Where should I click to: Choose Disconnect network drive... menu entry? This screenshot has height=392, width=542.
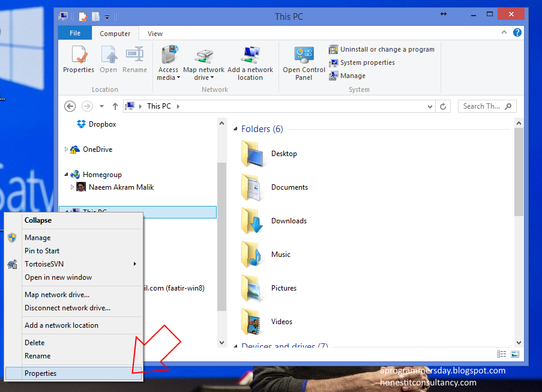[74, 307]
